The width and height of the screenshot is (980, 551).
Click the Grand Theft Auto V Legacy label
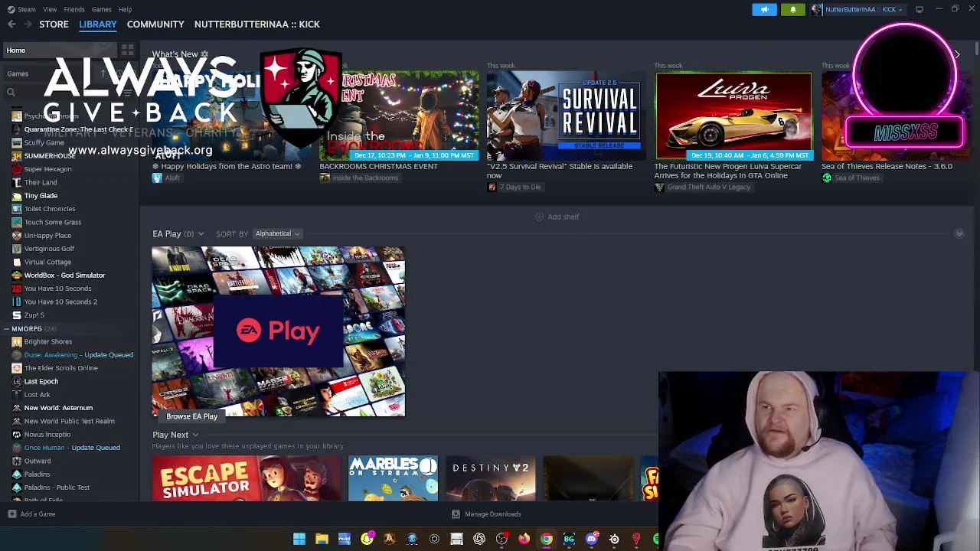pos(708,187)
